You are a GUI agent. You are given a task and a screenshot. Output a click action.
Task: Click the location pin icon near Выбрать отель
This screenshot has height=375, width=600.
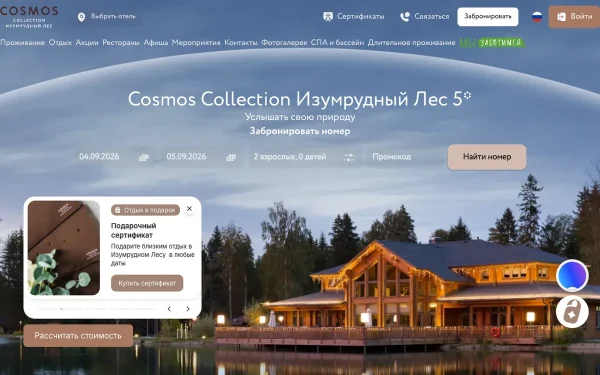point(82,17)
